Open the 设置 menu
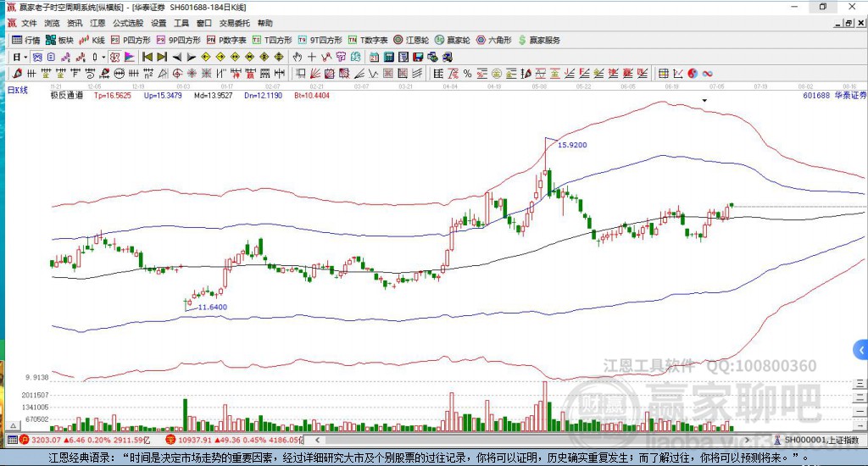868x466 pixels. (159, 23)
